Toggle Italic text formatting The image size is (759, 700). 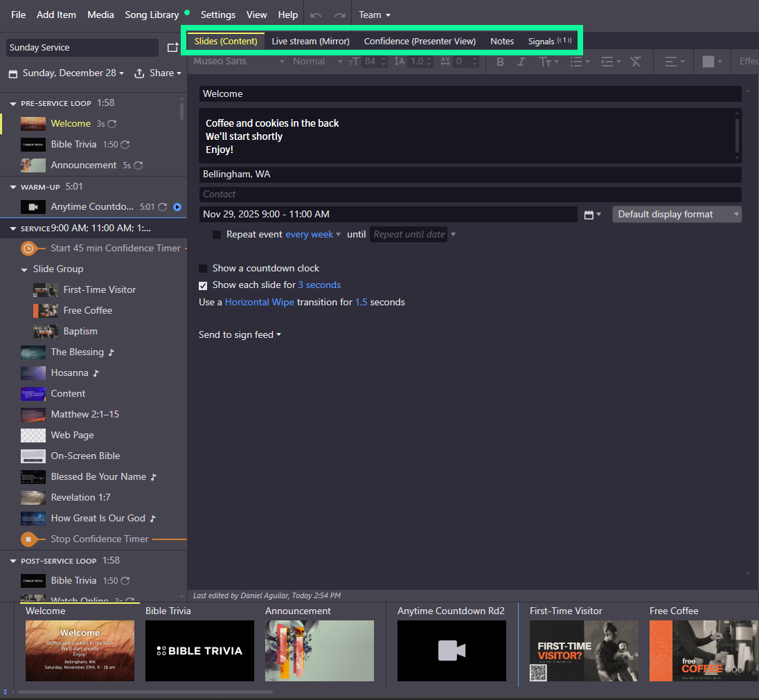pos(521,62)
